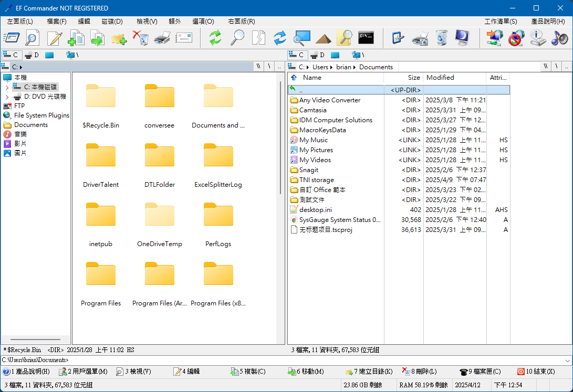This screenshot has height=392, width=573.
Task: Click the torn-page split file icon
Action: [x=258, y=38]
